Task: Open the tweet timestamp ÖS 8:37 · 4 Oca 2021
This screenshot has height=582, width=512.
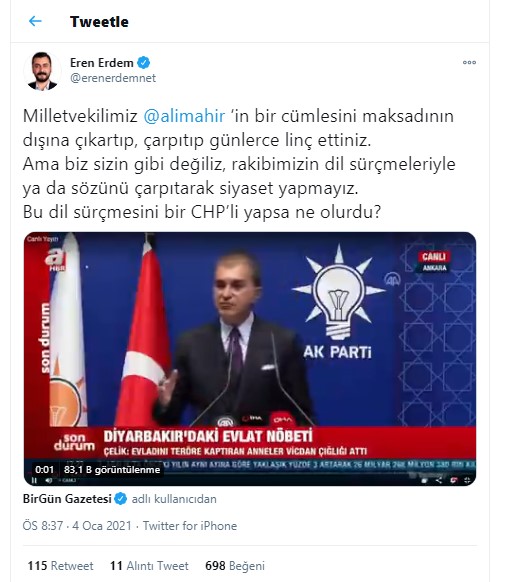Action: (77, 526)
